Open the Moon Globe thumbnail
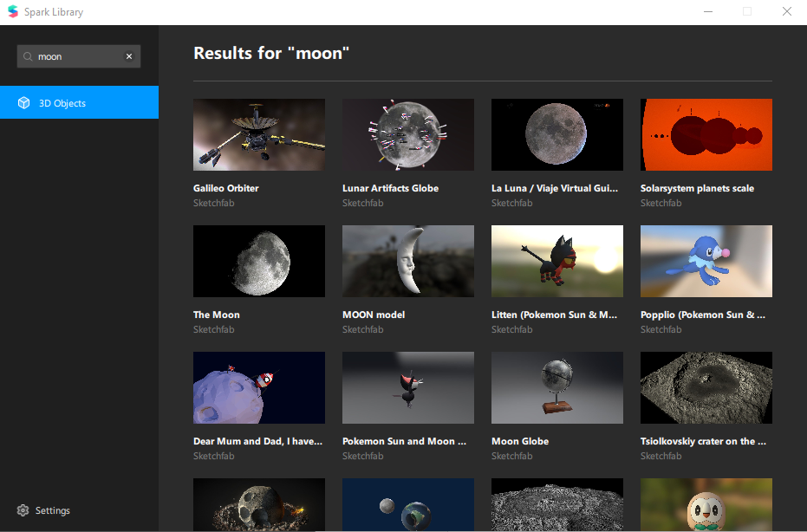 556,387
